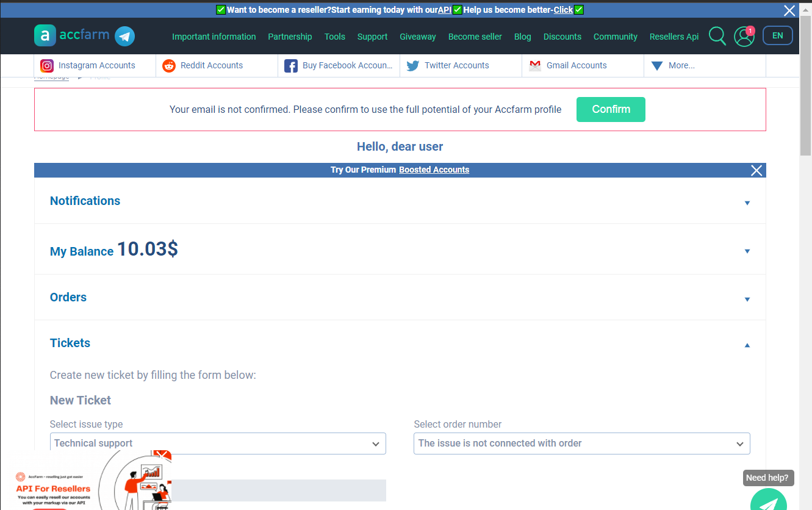Click the Accfarm logo icon
The width and height of the screenshot is (812, 510).
click(45, 36)
